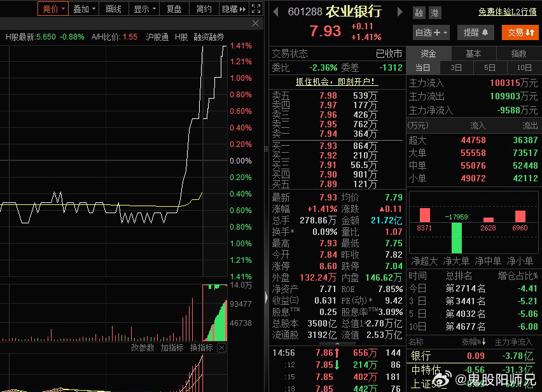Image resolution: width=542 pixels, height=392 pixels.
Task: Select the 3日 period tab
Action: [x=456, y=67]
